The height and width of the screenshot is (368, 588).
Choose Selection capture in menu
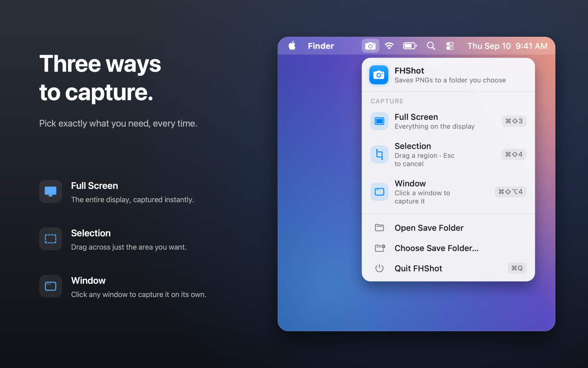[x=448, y=155]
